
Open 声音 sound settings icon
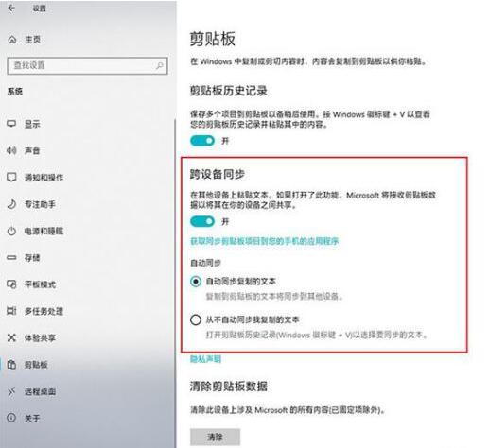11,150
